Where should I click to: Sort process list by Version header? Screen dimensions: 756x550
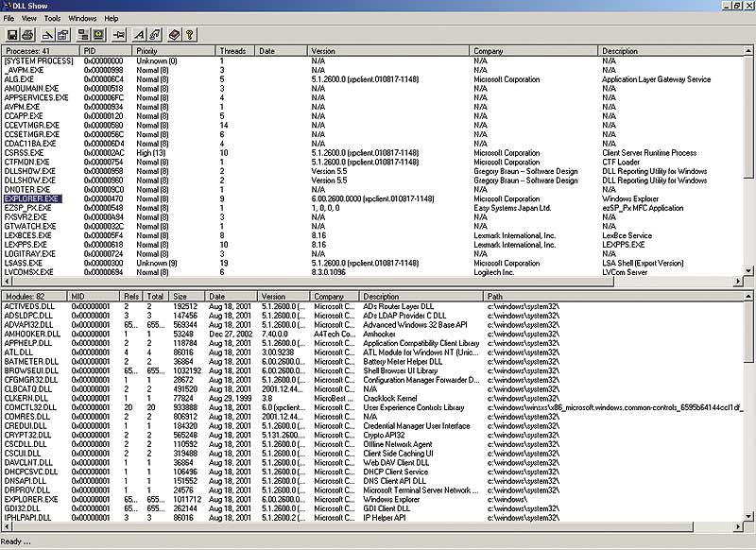tap(388, 51)
